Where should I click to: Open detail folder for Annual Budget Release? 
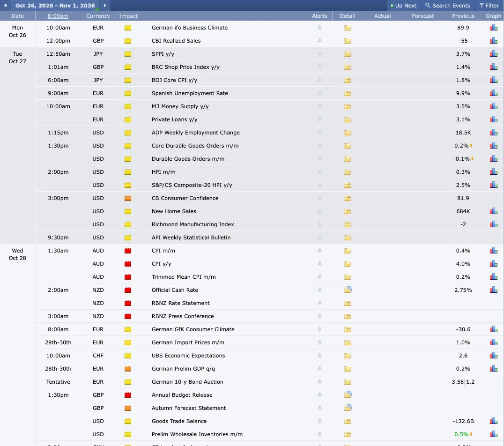(348, 394)
